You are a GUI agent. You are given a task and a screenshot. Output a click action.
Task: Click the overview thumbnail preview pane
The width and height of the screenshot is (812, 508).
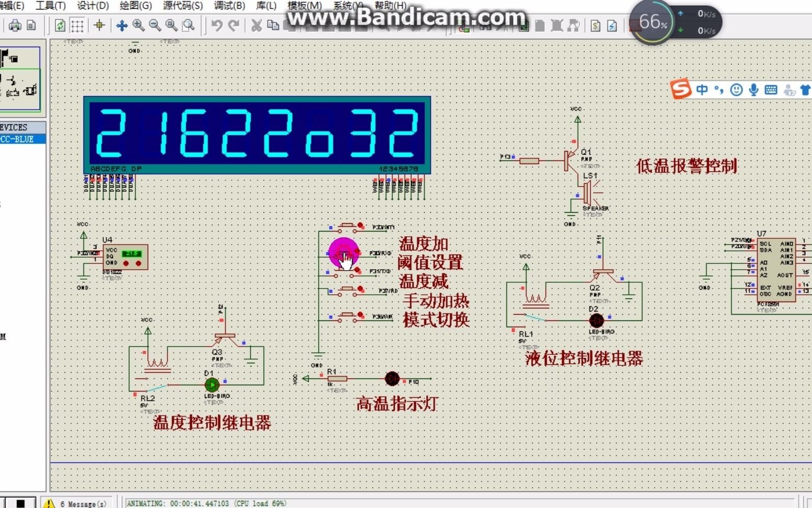coord(20,79)
